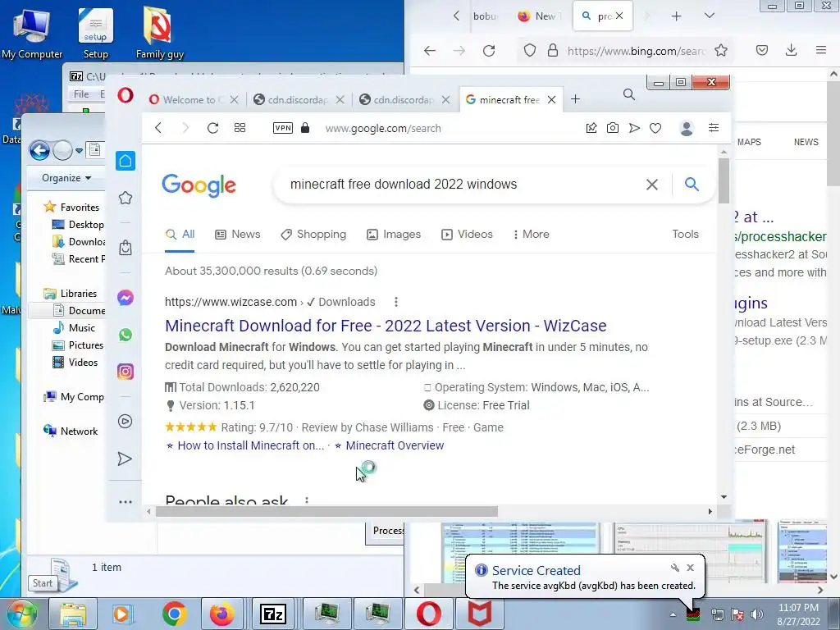Reload the Opera page
840x630 pixels.
point(212,128)
